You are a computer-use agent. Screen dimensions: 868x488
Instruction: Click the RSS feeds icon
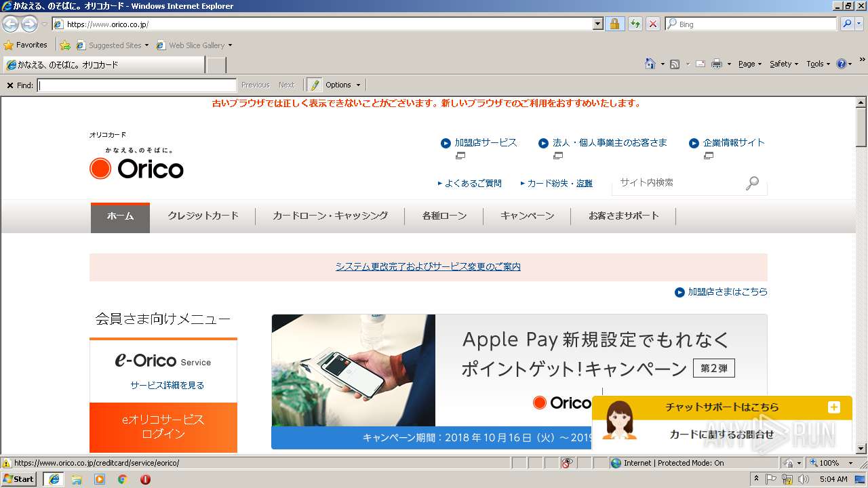pos(675,64)
